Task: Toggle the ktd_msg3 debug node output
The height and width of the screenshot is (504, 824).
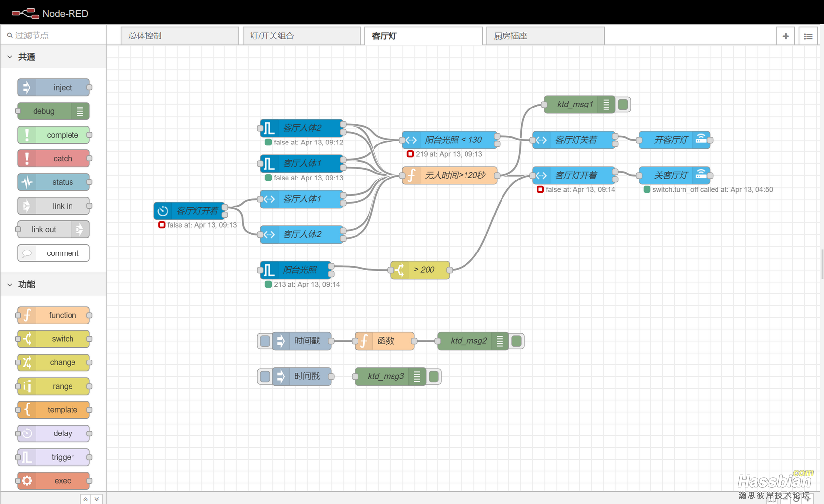Action: [x=433, y=376]
